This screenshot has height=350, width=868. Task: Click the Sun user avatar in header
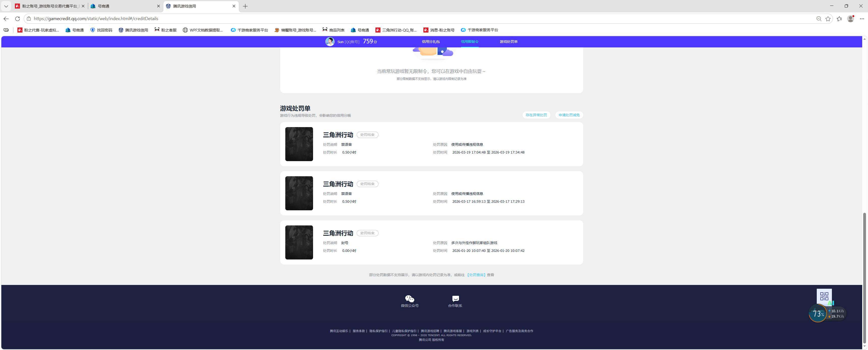330,42
